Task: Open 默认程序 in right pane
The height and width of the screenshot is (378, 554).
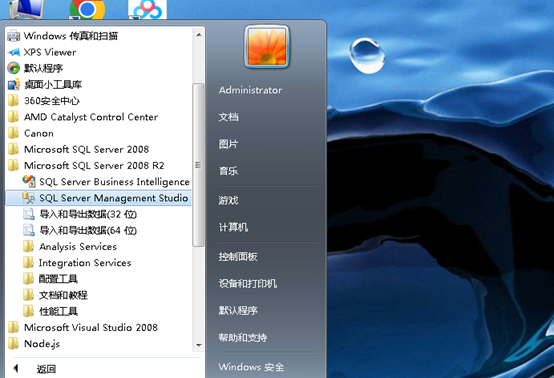Action: tap(238, 311)
